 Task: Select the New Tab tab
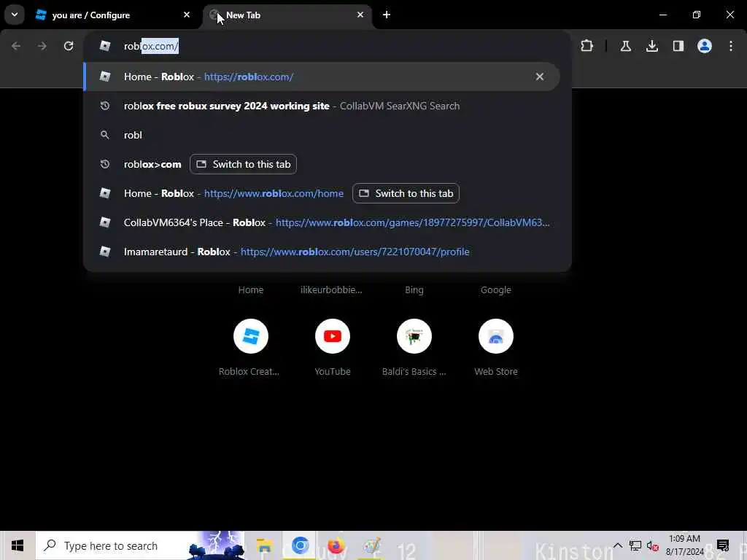[287, 15]
